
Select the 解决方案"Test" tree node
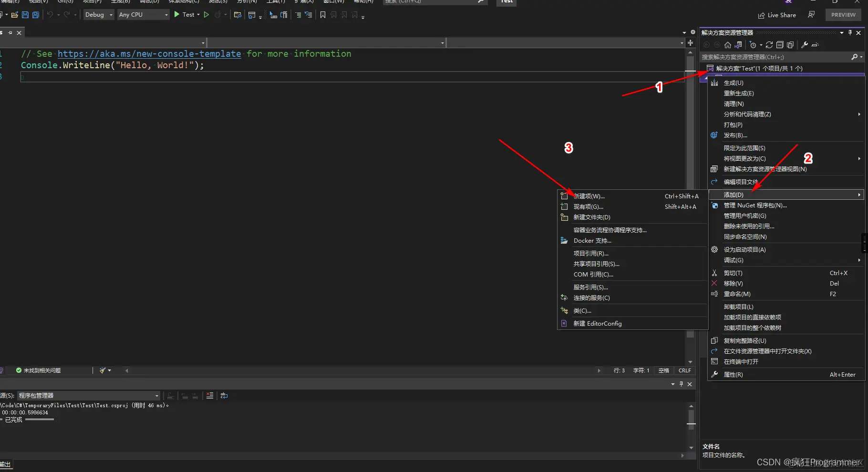tap(759, 69)
